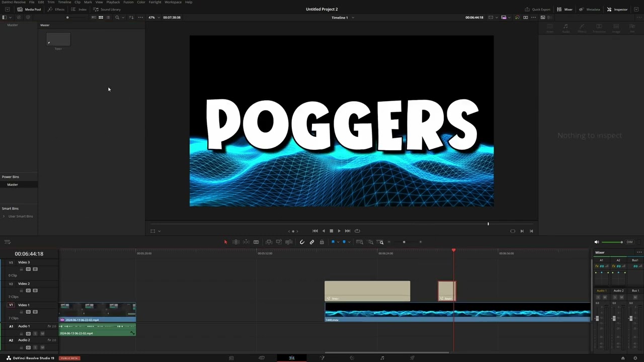The height and width of the screenshot is (362, 644).
Task: Disable the Video 3 track
Action: coord(35,269)
